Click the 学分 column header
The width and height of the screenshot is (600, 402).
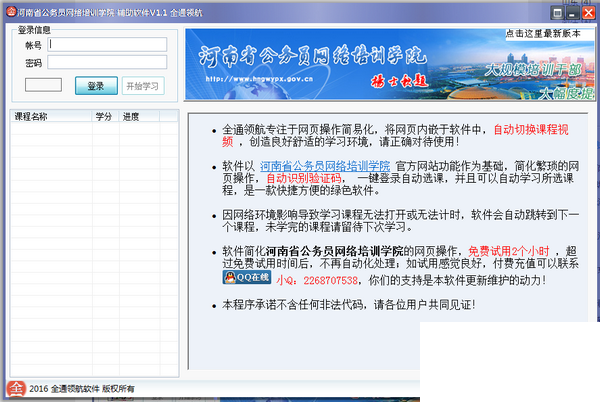105,116
